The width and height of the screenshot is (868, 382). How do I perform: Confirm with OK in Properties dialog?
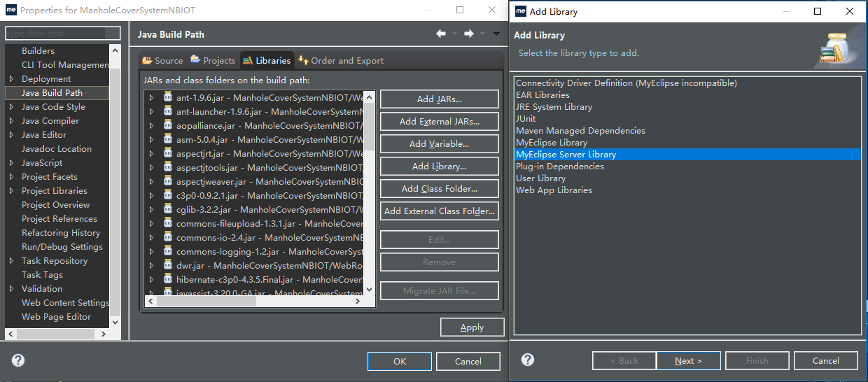click(399, 361)
